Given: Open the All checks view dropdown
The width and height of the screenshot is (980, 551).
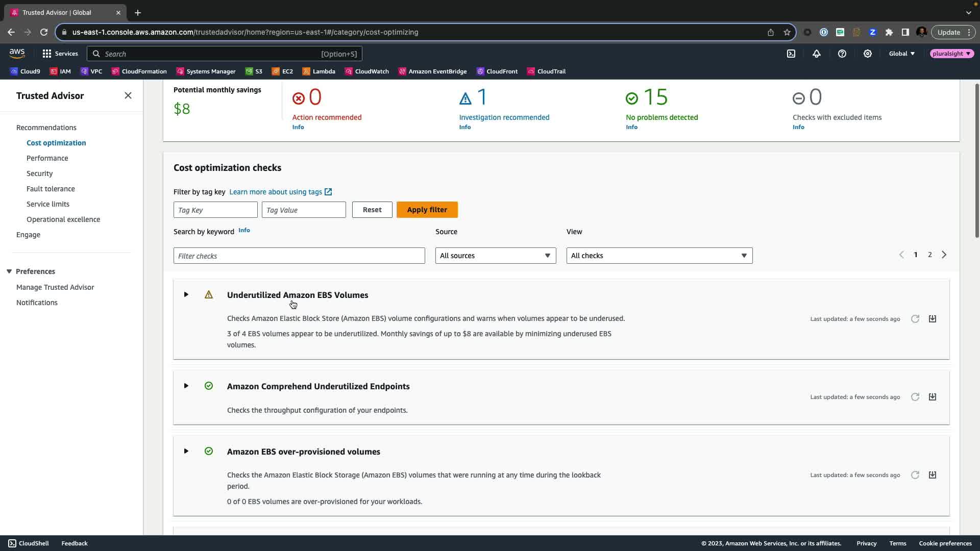Looking at the screenshot, I should pos(659,256).
